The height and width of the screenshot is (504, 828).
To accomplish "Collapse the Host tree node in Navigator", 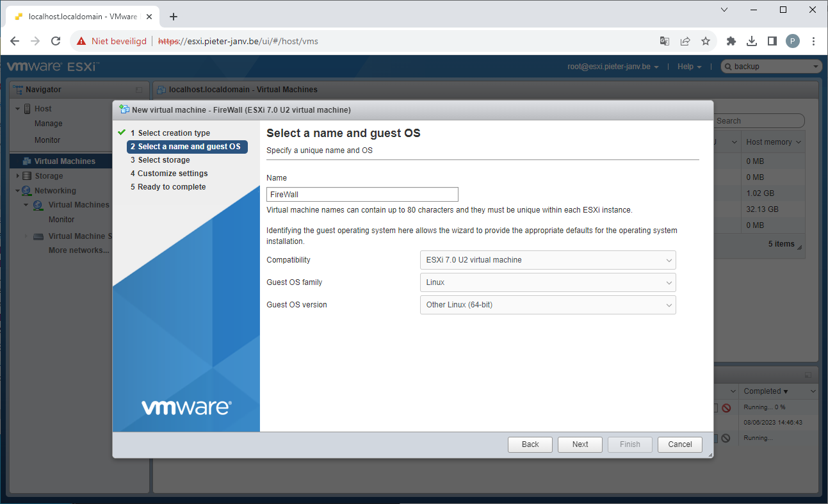I will point(18,109).
